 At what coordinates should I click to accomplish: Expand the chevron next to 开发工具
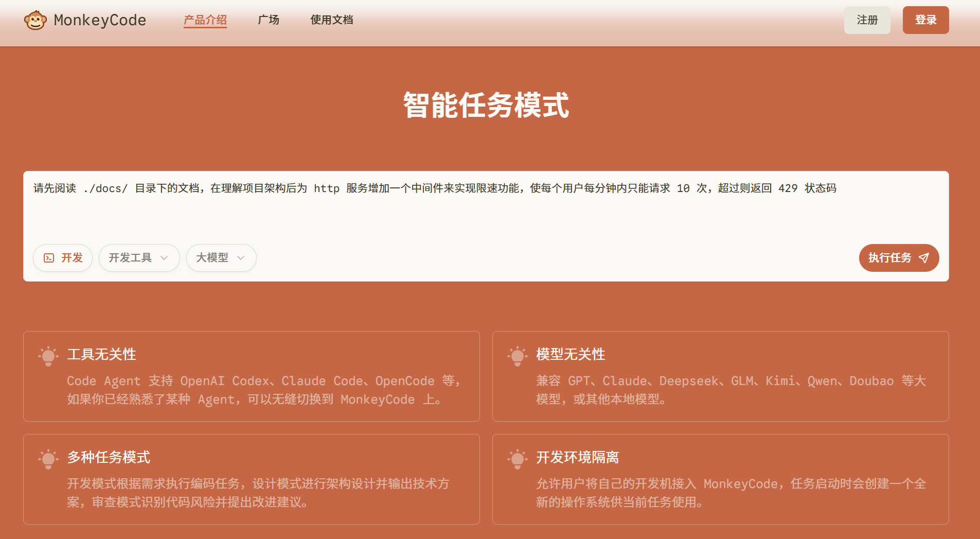click(x=164, y=258)
